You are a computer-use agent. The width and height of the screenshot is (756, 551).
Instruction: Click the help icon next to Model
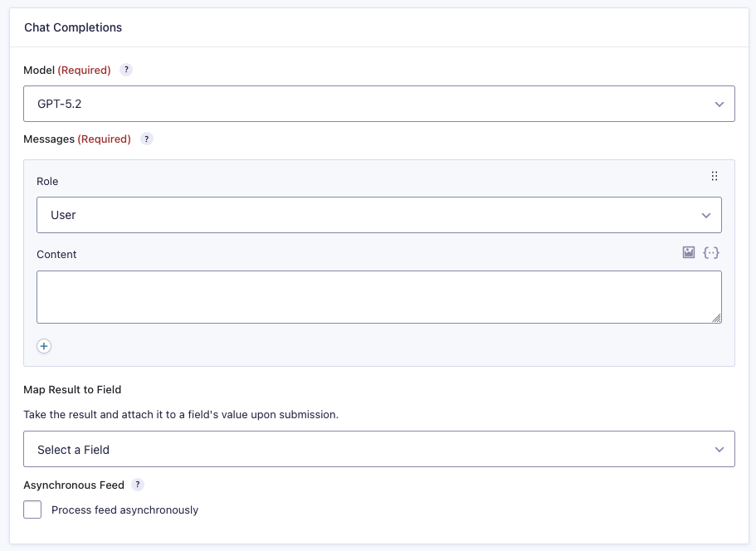(x=126, y=71)
